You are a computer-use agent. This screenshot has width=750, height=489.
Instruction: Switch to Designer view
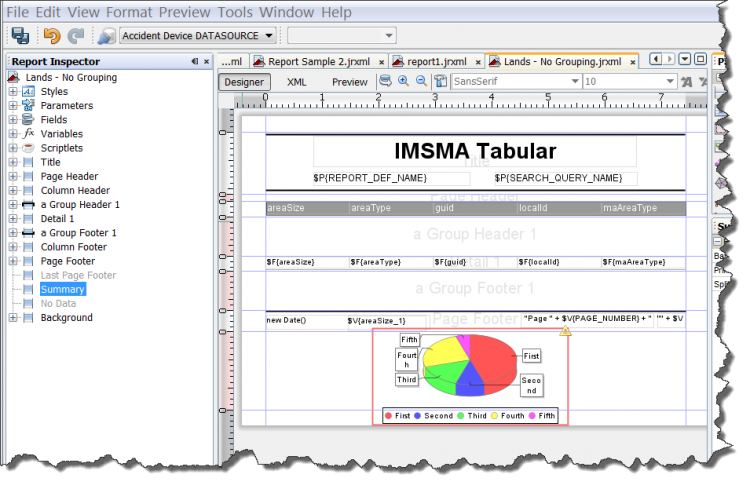pyautogui.click(x=244, y=82)
